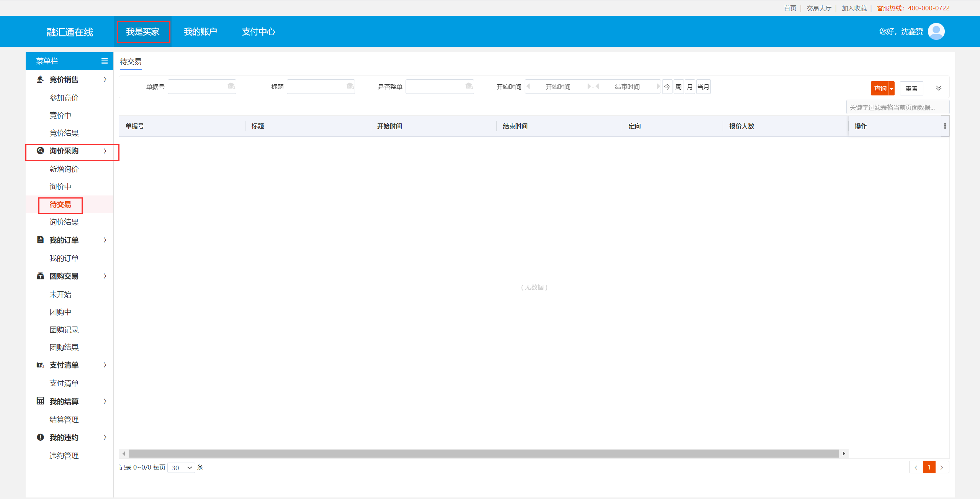The height and width of the screenshot is (499, 980).
Task: Click the lookup icon in 标题 field
Action: 350,86
